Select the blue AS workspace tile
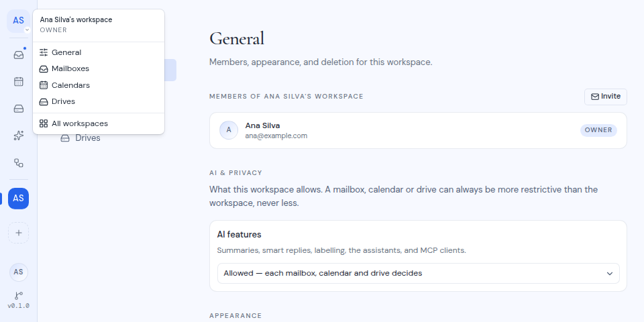The width and height of the screenshot is (644, 322). click(x=19, y=199)
